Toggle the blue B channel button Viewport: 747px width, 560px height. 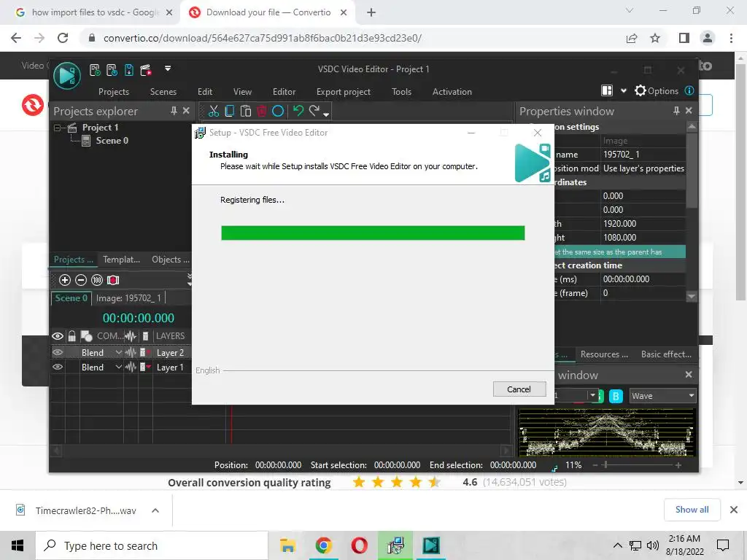click(x=616, y=396)
